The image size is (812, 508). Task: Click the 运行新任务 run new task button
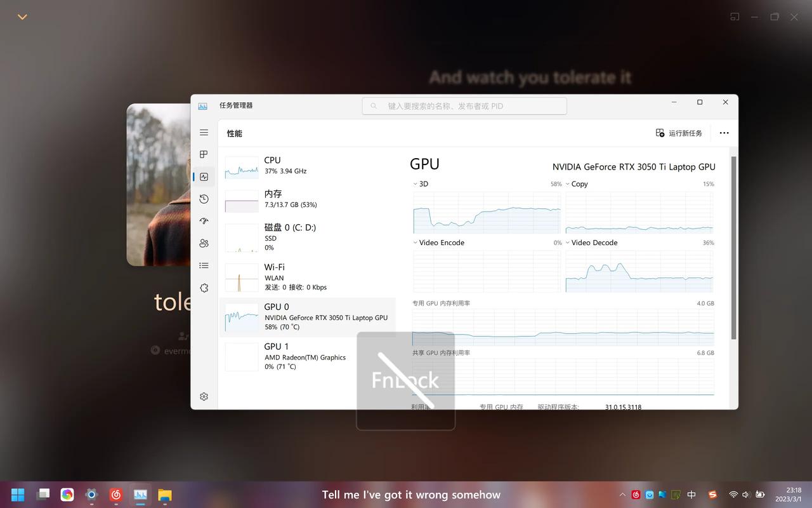679,133
